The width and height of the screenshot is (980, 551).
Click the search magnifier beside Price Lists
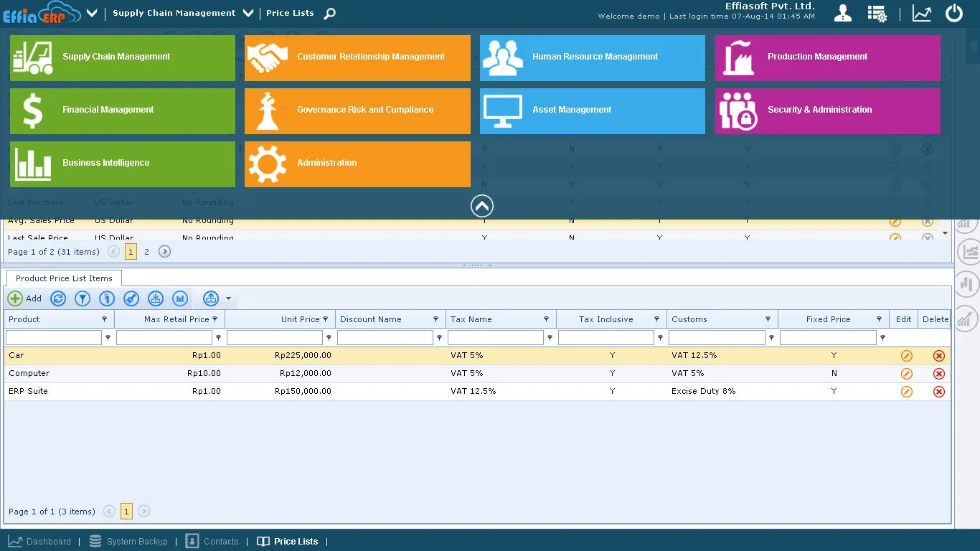click(x=330, y=13)
